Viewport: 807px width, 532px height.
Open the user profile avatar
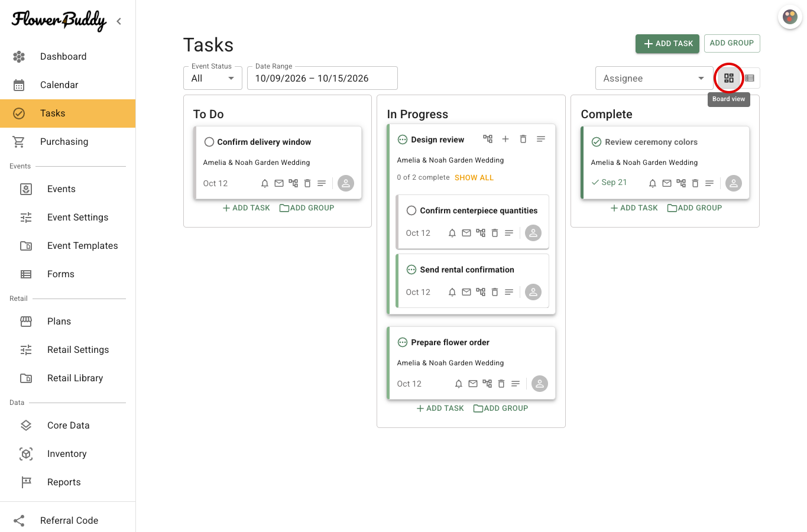[x=790, y=17]
